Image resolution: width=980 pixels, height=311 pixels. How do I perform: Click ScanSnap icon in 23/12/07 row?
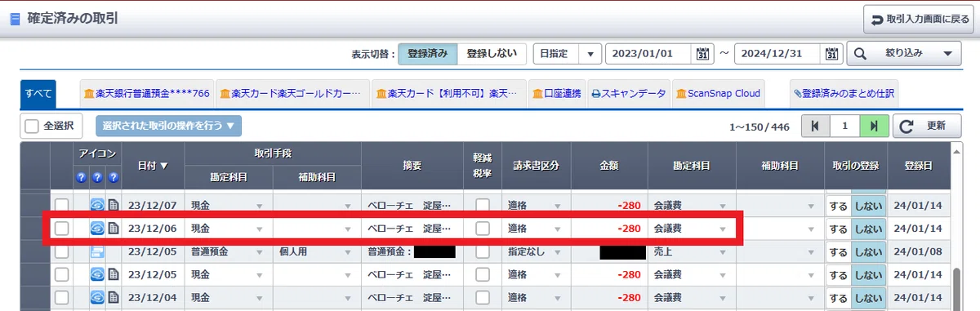97,205
